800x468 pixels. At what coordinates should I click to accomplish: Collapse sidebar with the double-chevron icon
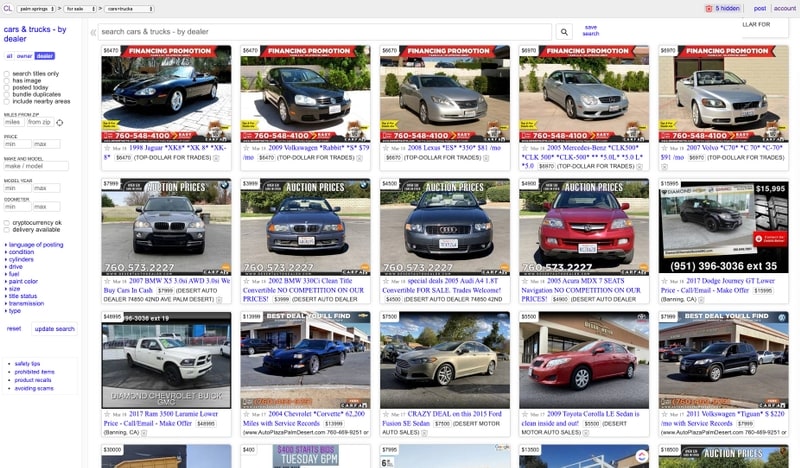pyautogui.click(x=93, y=32)
